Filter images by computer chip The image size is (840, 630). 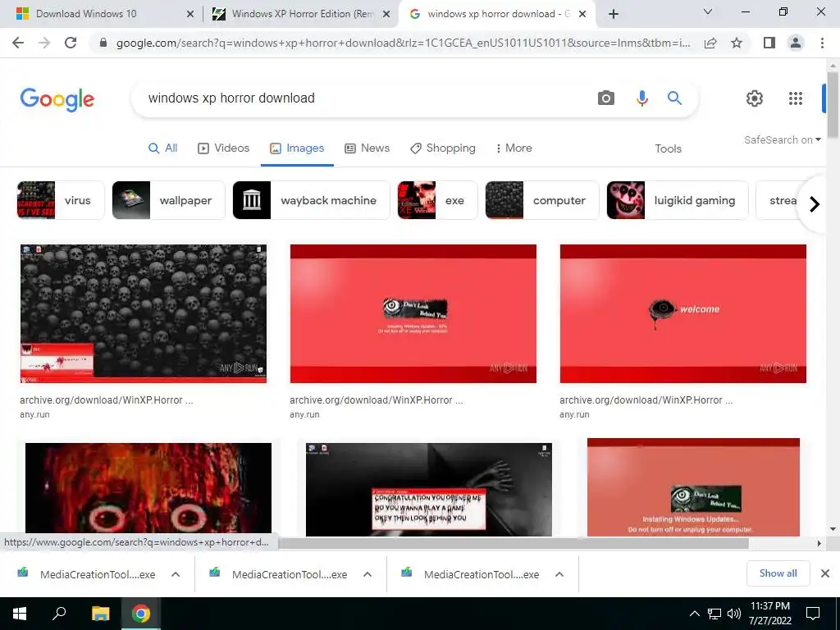[x=541, y=200]
